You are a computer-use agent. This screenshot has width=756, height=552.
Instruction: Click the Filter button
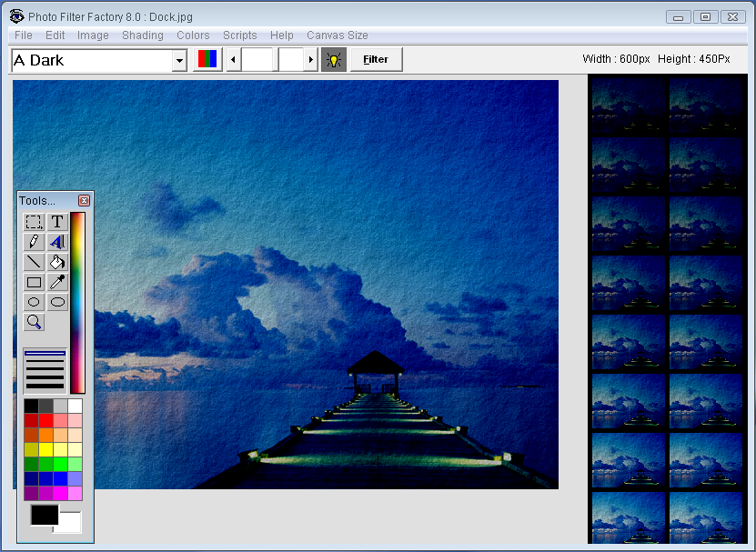pos(376,60)
